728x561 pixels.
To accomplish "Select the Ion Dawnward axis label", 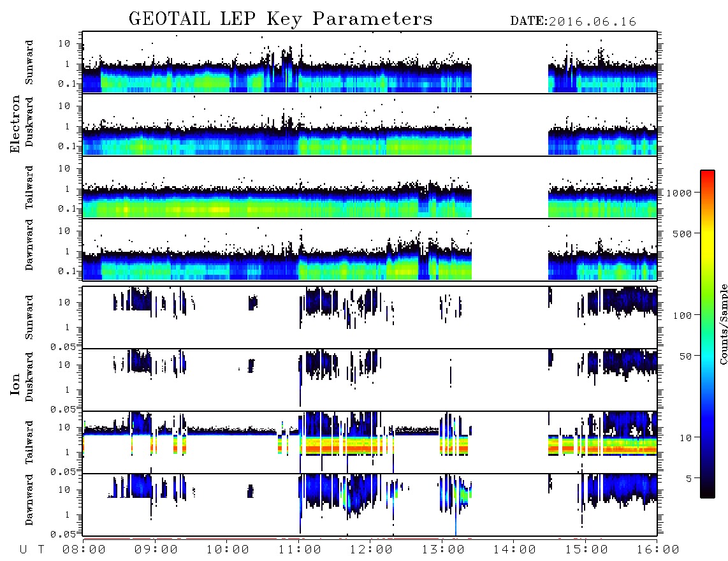I will pos(29,499).
